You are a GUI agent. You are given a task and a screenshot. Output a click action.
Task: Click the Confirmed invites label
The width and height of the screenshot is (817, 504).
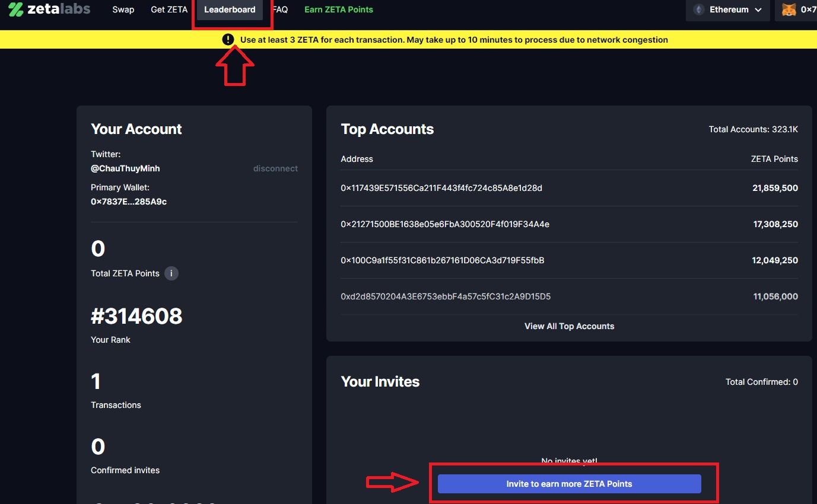click(125, 470)
